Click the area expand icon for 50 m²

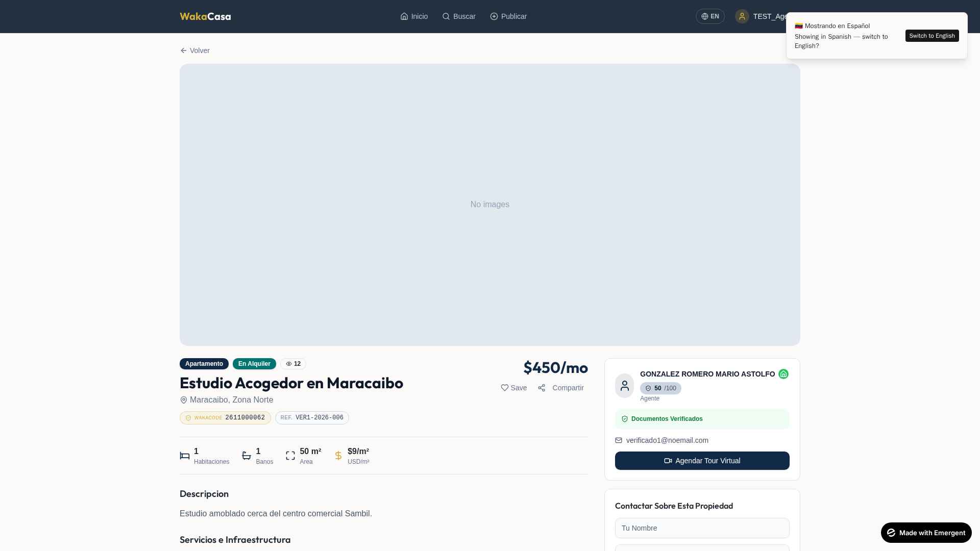click(290, 456)
